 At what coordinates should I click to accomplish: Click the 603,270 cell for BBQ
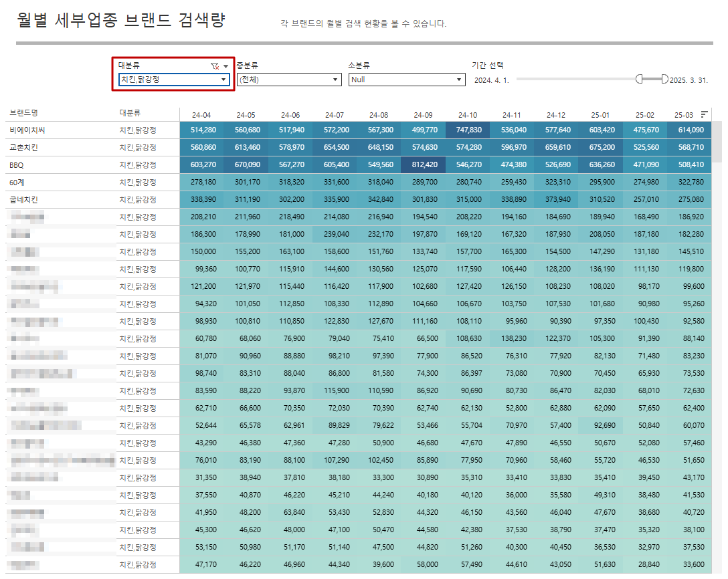(201, 164)
